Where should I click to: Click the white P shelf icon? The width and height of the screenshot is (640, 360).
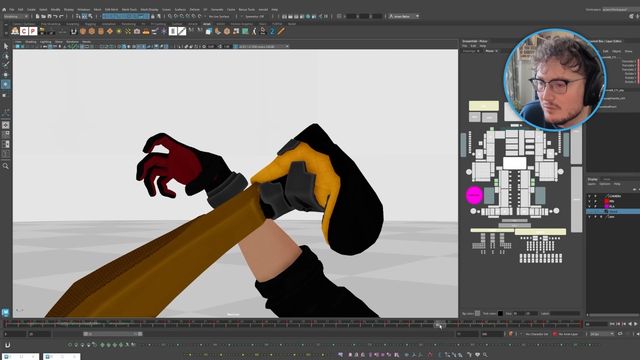click(33, 31)
